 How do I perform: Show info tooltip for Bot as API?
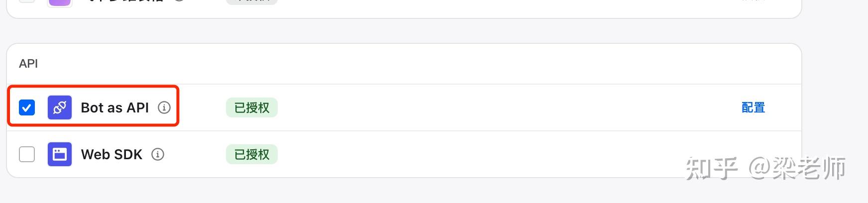point(164,107)
